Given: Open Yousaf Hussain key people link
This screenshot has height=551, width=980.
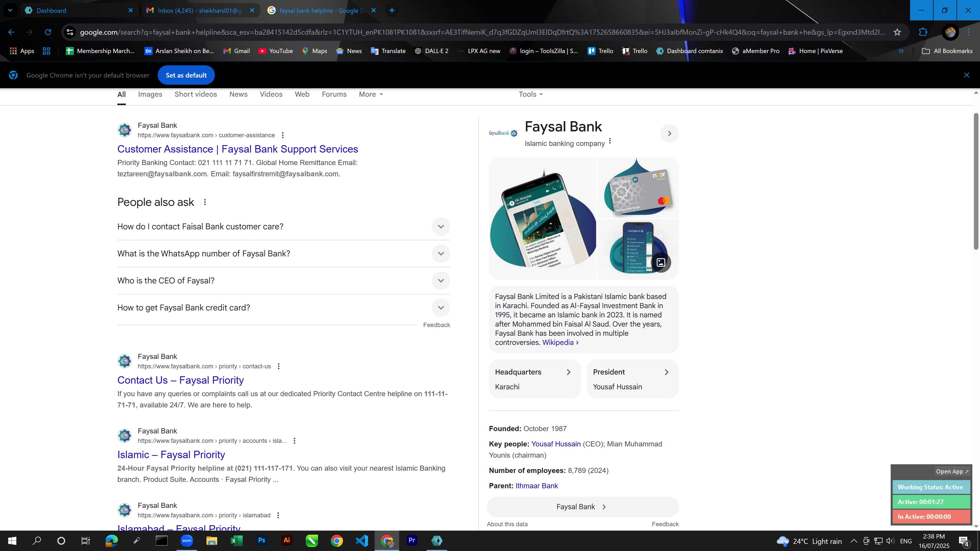Looking at the screenshot, I should (x=555, y=444).
